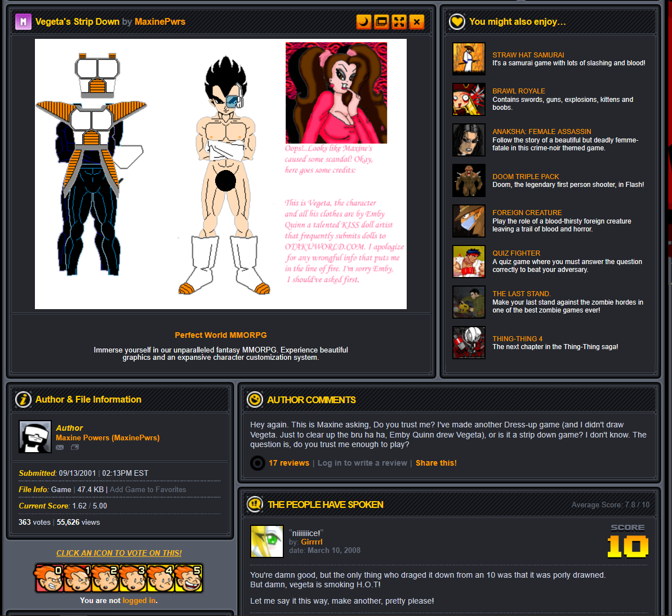This screenshot has height=616, width=672.
Task: Click Girrrl's reviewer avatar
Action: tap(267, 541)
